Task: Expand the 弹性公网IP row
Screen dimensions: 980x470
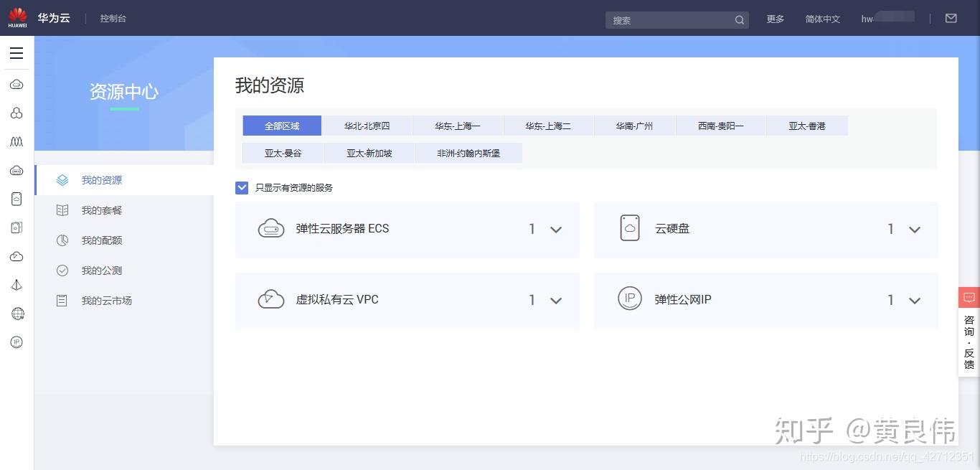Action: (915, 301)
